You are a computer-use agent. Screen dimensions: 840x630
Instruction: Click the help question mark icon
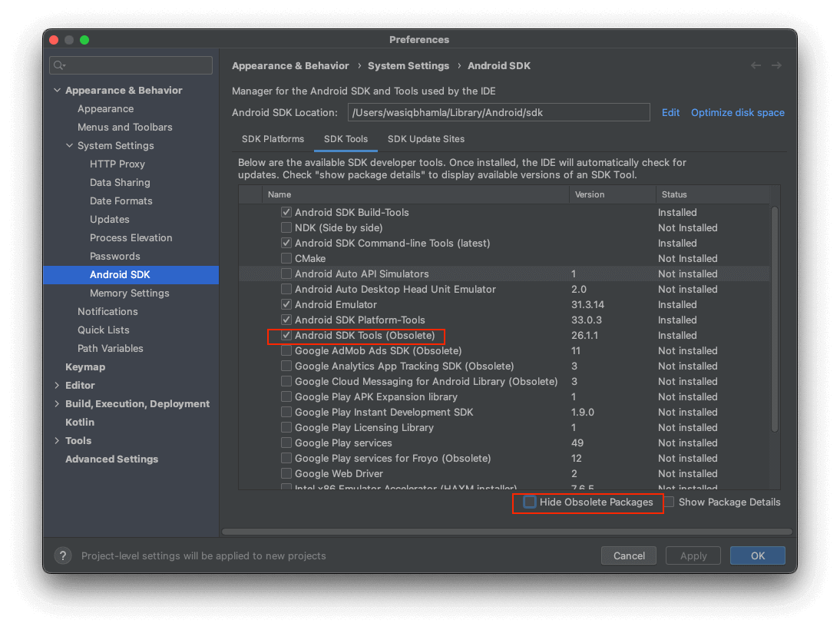click(x=62, y=555)
